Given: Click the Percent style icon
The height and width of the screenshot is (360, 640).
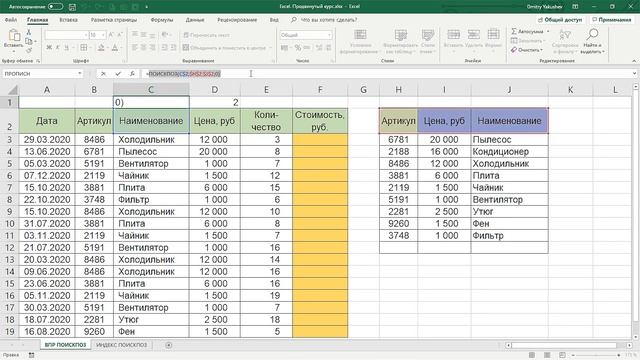Looking at the screenshot, I should tap(298, 48).
